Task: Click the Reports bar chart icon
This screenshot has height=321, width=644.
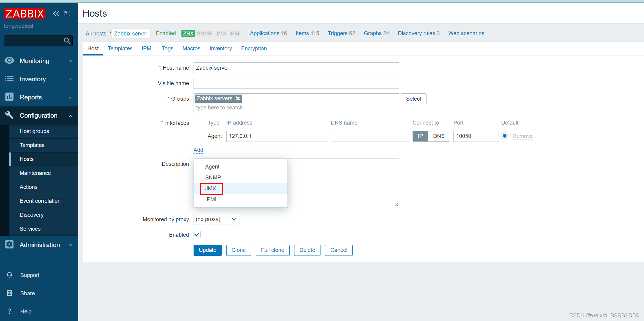Action: coord(9,97)
